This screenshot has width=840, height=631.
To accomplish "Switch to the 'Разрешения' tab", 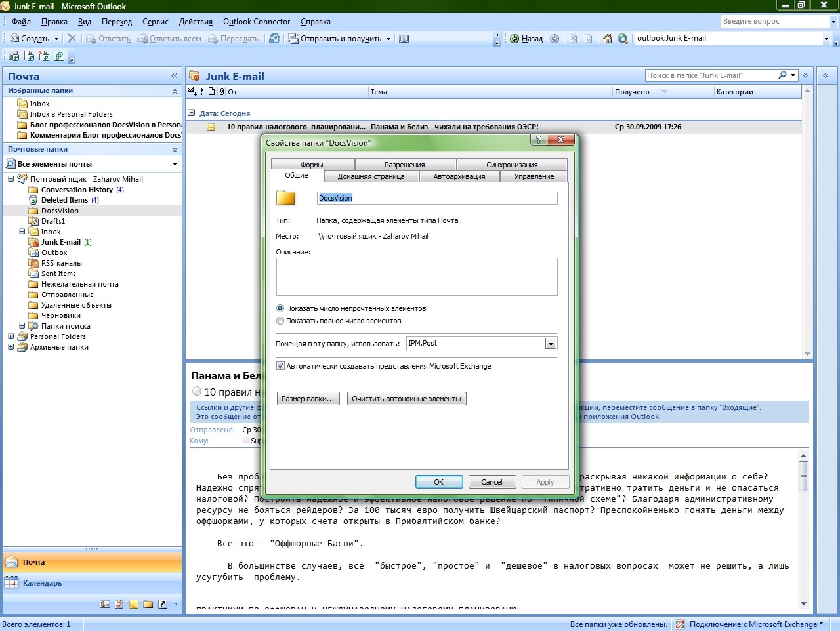I will tap(405, 165).
